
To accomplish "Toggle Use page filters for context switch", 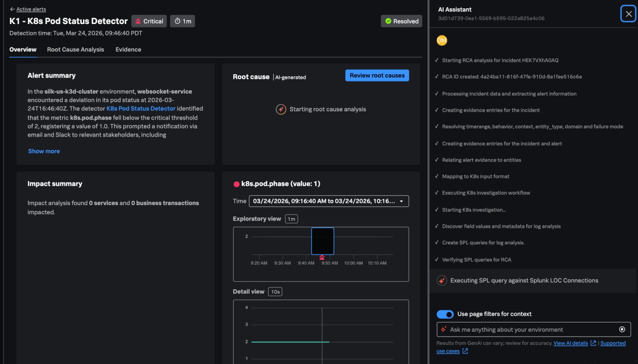I will [x=445, y=314].
